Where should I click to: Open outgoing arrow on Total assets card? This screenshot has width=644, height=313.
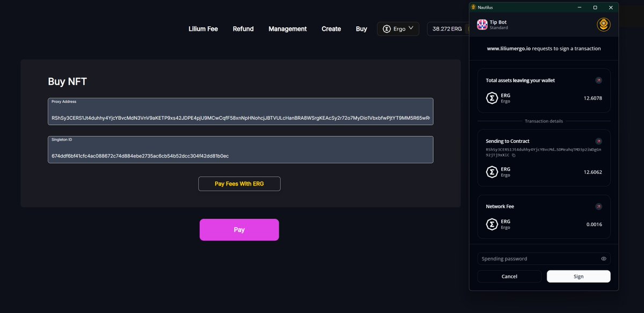coord(598,80)
